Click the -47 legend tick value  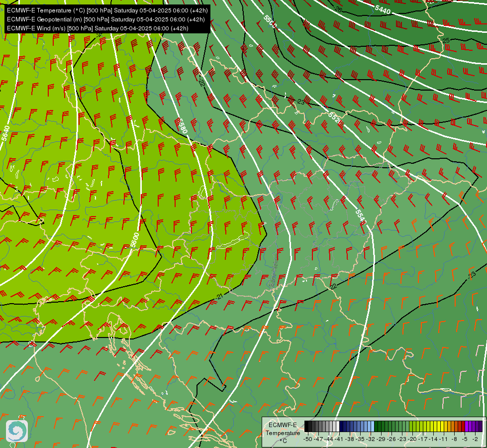click(318, 439)
